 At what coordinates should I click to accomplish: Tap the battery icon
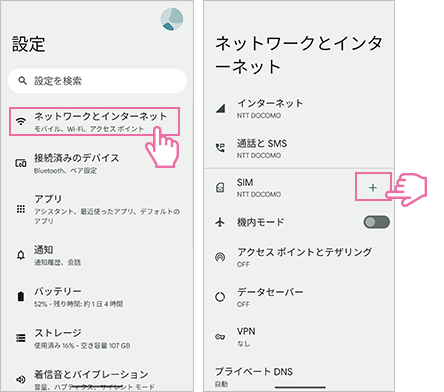pyautogui.click(x=21, y=296)
